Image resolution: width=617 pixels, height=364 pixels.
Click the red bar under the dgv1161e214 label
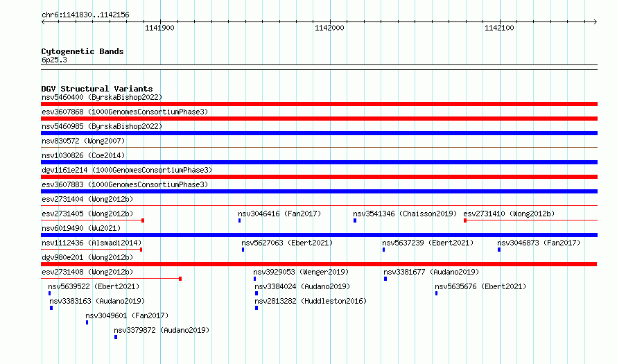tap(319, 177)
